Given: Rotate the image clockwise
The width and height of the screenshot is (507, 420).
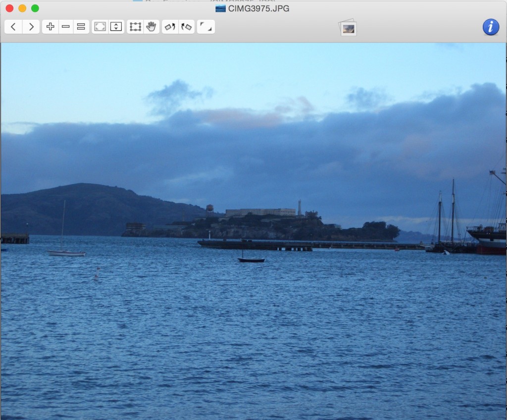Looking at the screenshot, I should 186,27.
